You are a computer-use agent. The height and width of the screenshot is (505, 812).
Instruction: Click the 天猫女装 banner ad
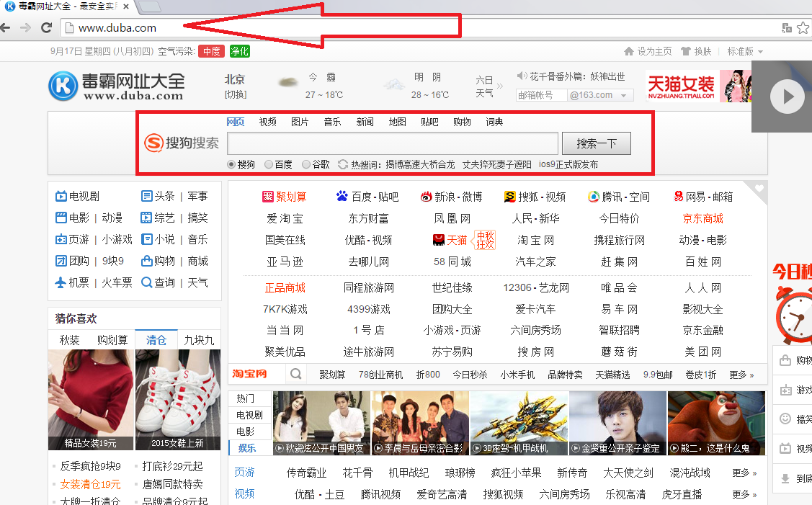pos(699,86)
